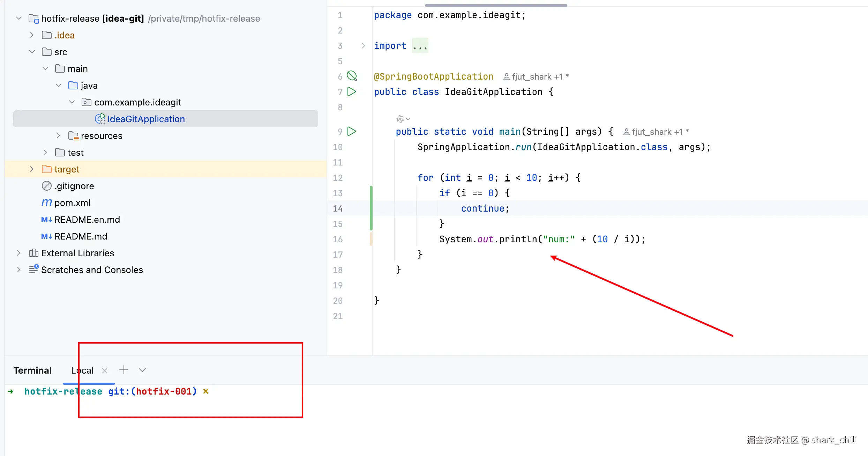Expand the .idea folder
868x456 pixels.
pyautogui.click(x=32, y=35)
